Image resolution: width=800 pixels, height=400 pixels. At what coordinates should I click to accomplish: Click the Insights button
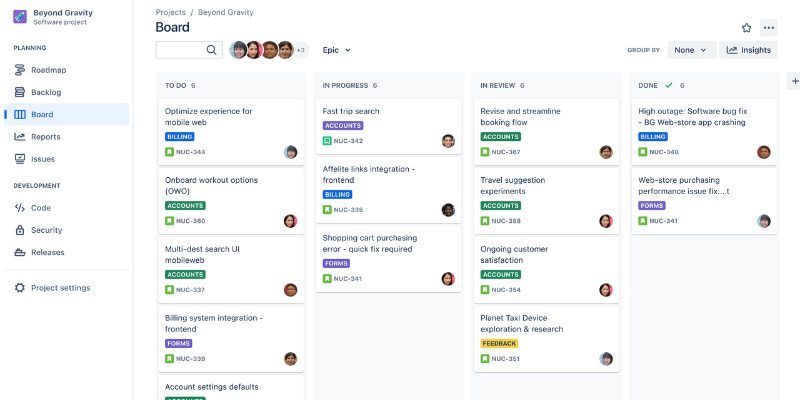tap(748, 50)
